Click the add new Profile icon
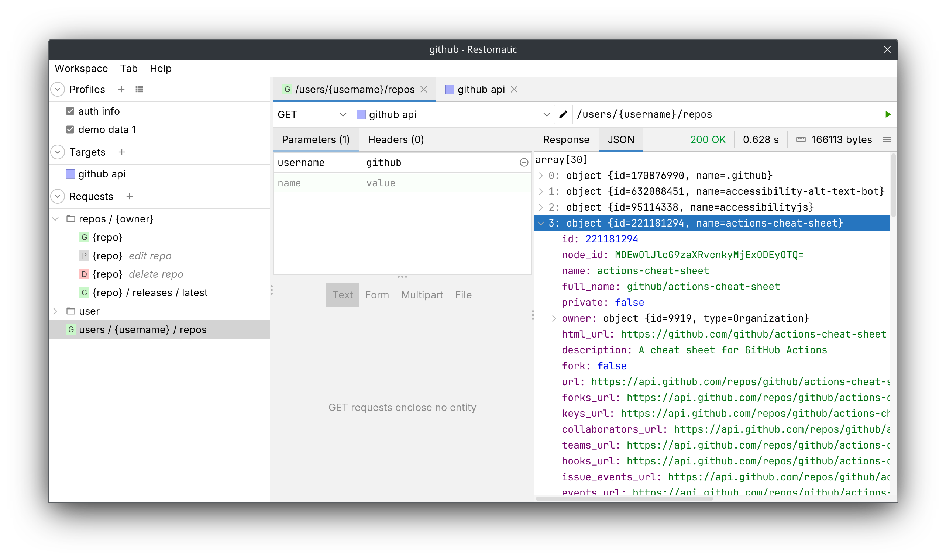The height and width of the screenshot is (560, 946). [x=122, y=89]
